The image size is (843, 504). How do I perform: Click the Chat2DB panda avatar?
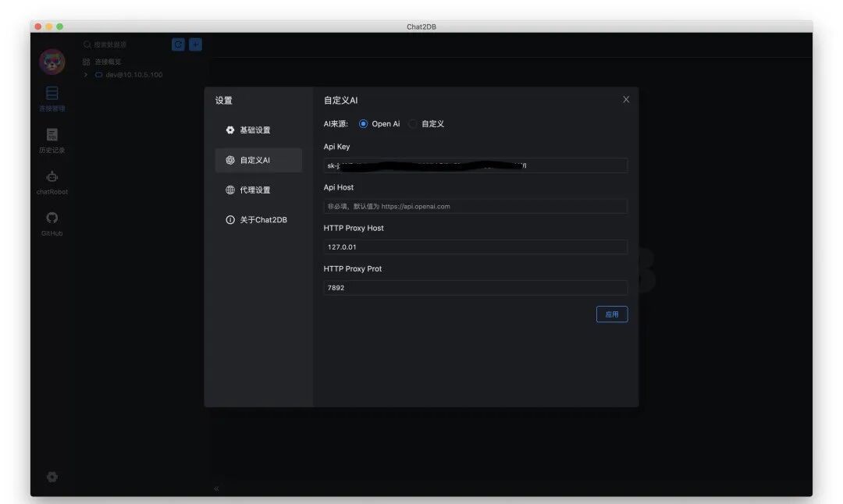point(52,61)
